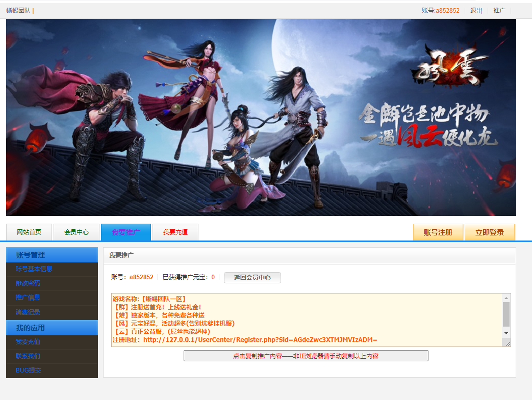Screen dimensions: 532x400
Task: Open the 我要充值 tab in navigation bar
Action: 175,232
